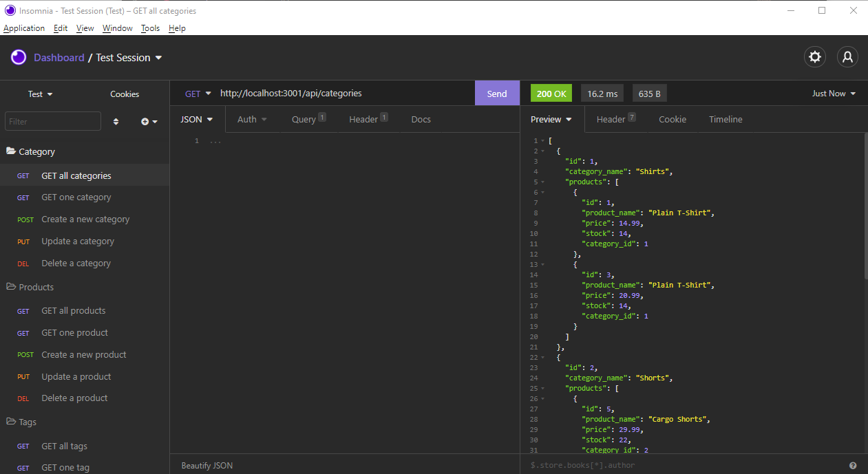Viewport: 868px width, 474px height.
Task: Open the GET method dropdown
Action: tap(198, 94)
